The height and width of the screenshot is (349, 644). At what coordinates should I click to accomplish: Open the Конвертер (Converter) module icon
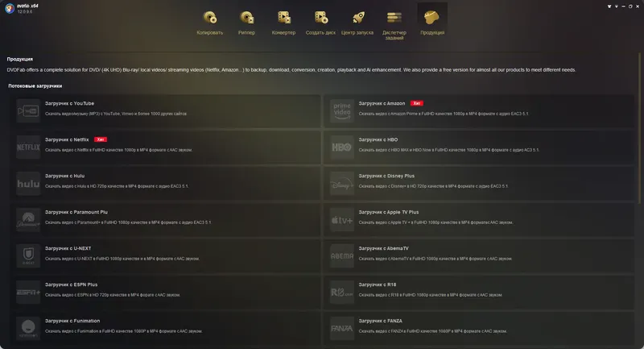pos(284,18)
